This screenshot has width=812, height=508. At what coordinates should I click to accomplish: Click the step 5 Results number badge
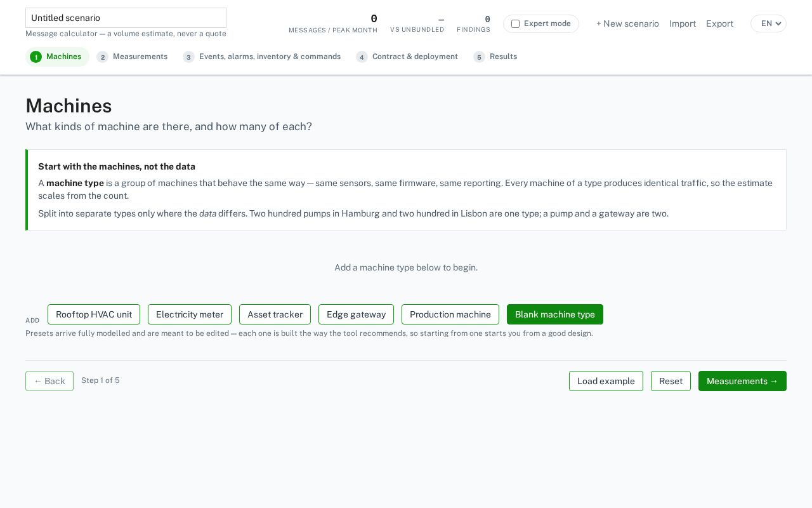[x=479, y=57]
